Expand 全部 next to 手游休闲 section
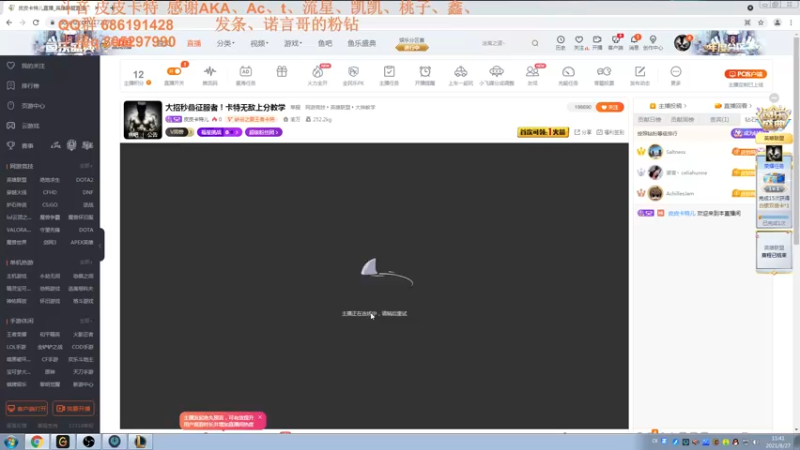 [x=86, y=320]
